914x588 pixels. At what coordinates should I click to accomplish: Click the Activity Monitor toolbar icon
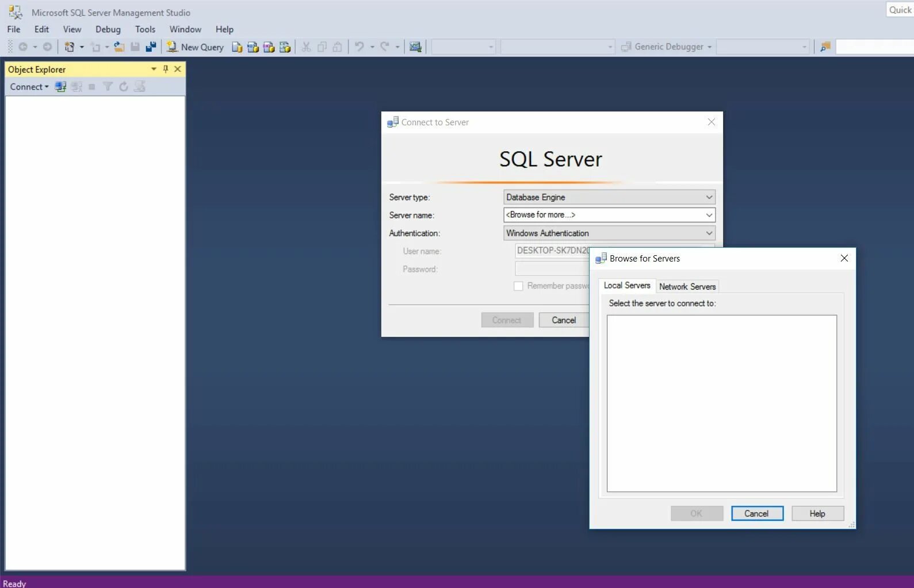pyautogui.click(x=415, y=47)
